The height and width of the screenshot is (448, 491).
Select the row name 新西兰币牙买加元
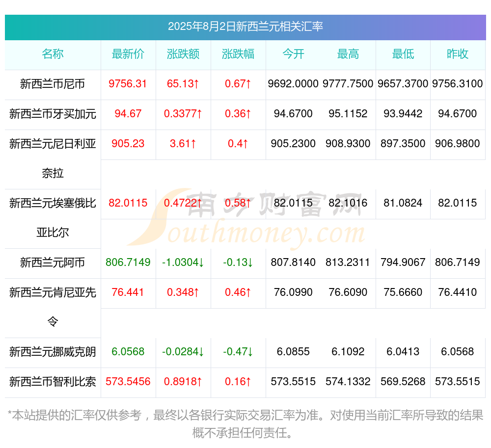click(x=53, y=114)
